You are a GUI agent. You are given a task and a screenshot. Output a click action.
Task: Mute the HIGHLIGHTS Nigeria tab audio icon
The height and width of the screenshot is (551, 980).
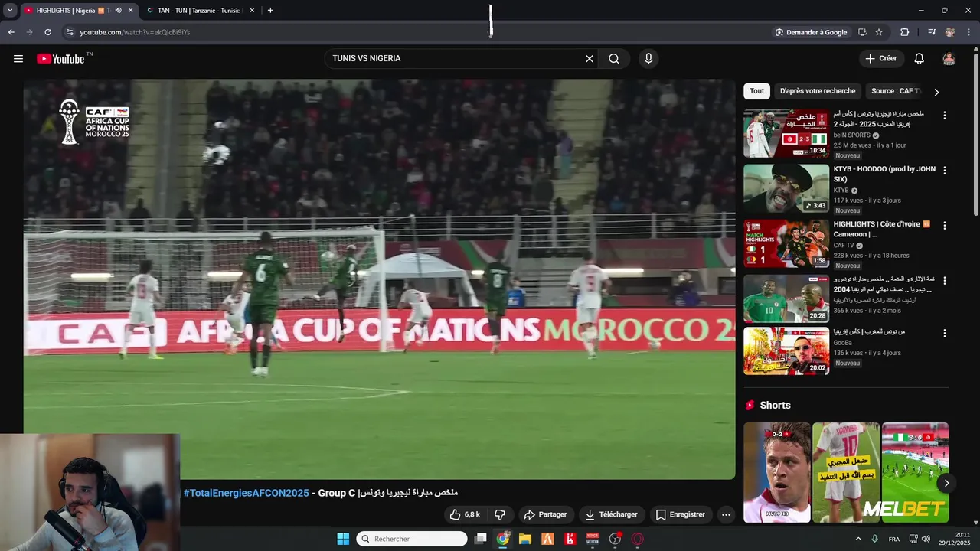click(118, 11)
